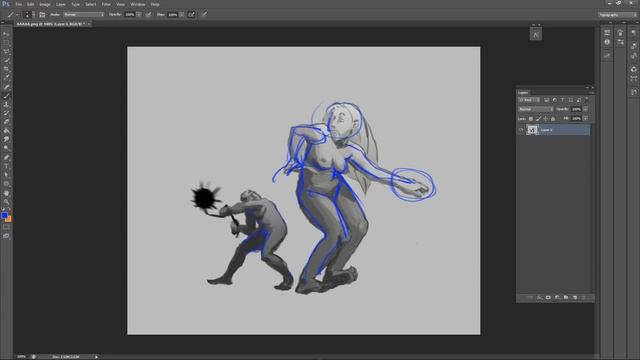Click the brush Opacity value field
Image resolution: width=640 pixels, height=360 pixels.
(x=130, y=15)
